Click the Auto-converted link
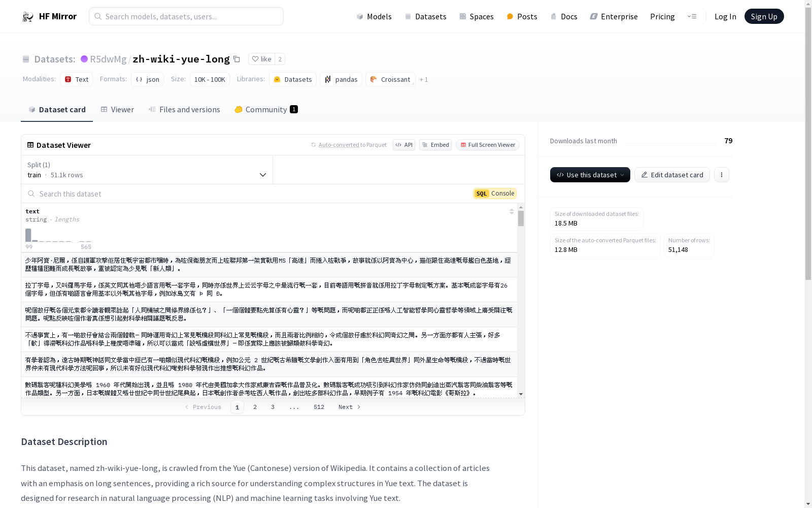This screenshot has width=812, height=508. coord(339,145)
